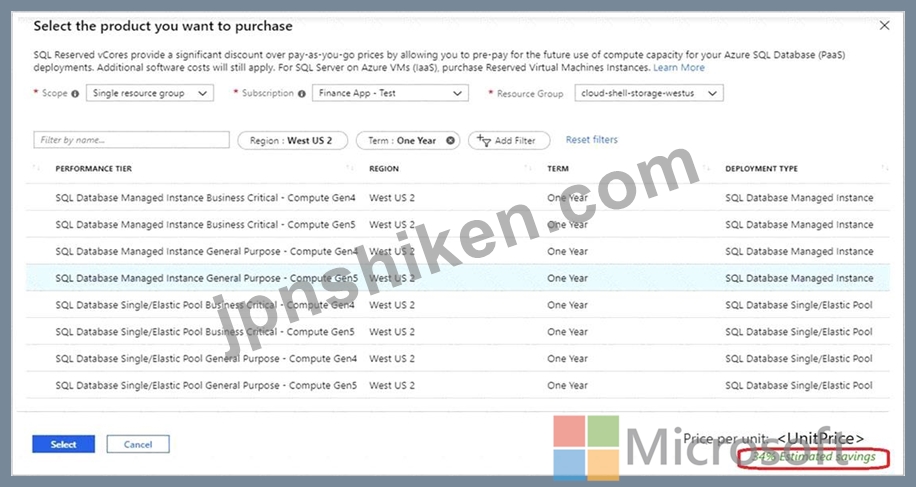Click the Filter by name field
This screenshot has width=916, height=487.
(x=131, y=140)
